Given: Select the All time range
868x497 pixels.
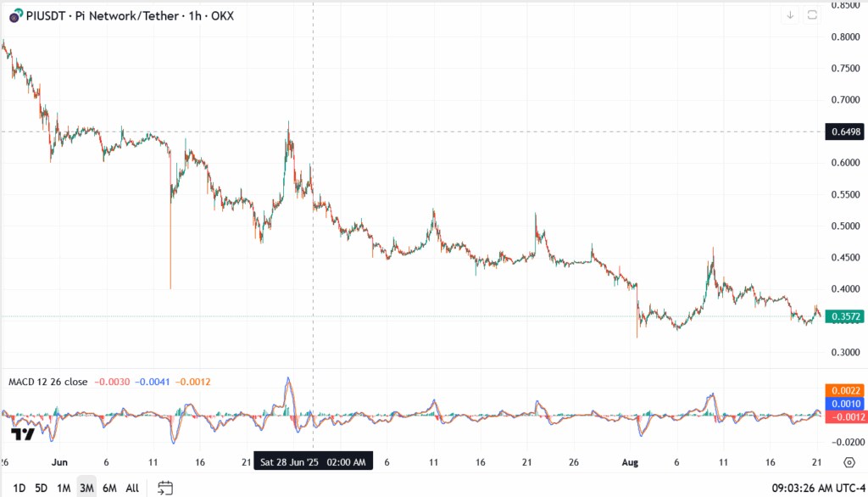Looking at the screenshot, I should [132, 489].
